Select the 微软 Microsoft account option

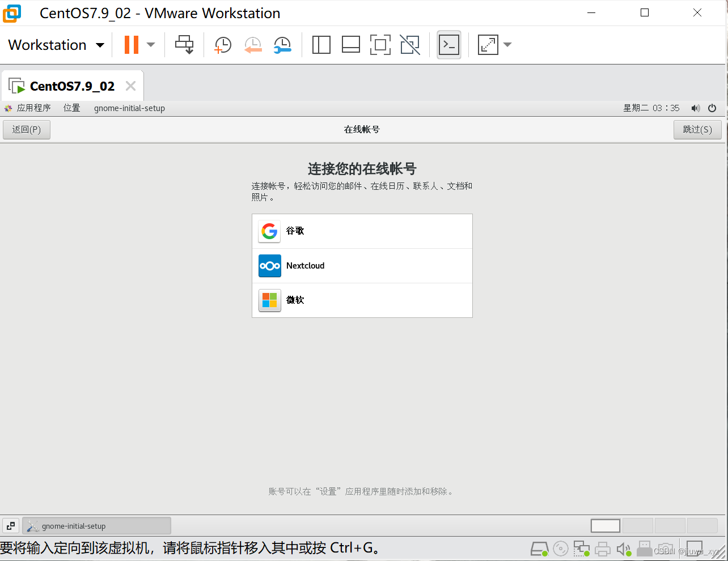(362, 300)
